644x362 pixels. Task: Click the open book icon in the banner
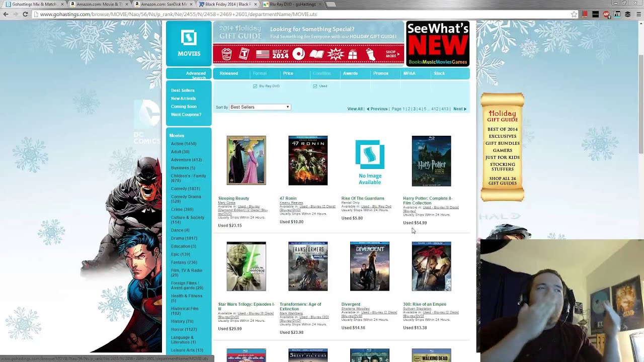[x=316, y=54]
